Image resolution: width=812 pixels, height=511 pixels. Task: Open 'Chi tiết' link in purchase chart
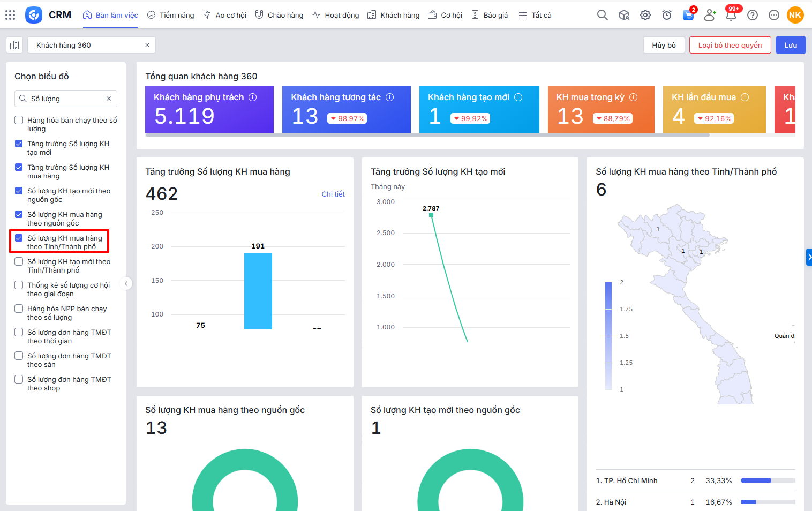[x=333, y=194]
